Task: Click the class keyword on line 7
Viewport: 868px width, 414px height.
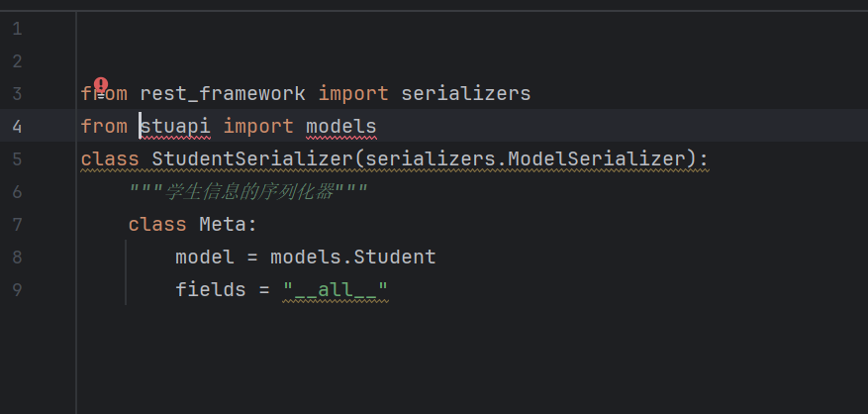Action: click(x=157, y=225)
